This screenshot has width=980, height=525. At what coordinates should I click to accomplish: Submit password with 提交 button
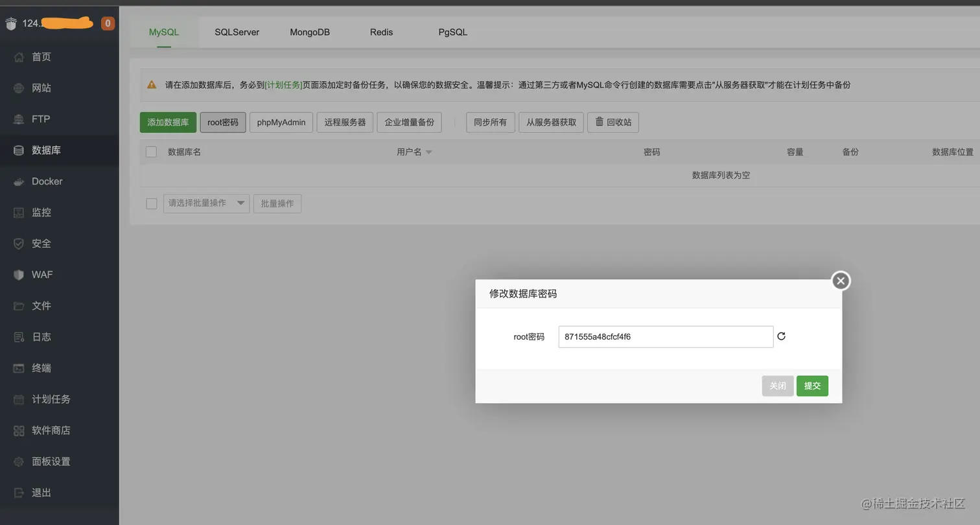tap(812, 386)
